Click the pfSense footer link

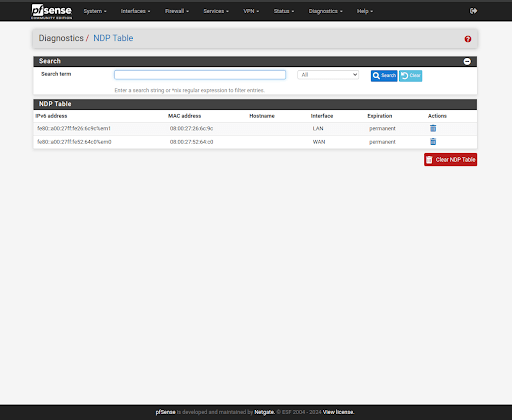tap(165, 412)
